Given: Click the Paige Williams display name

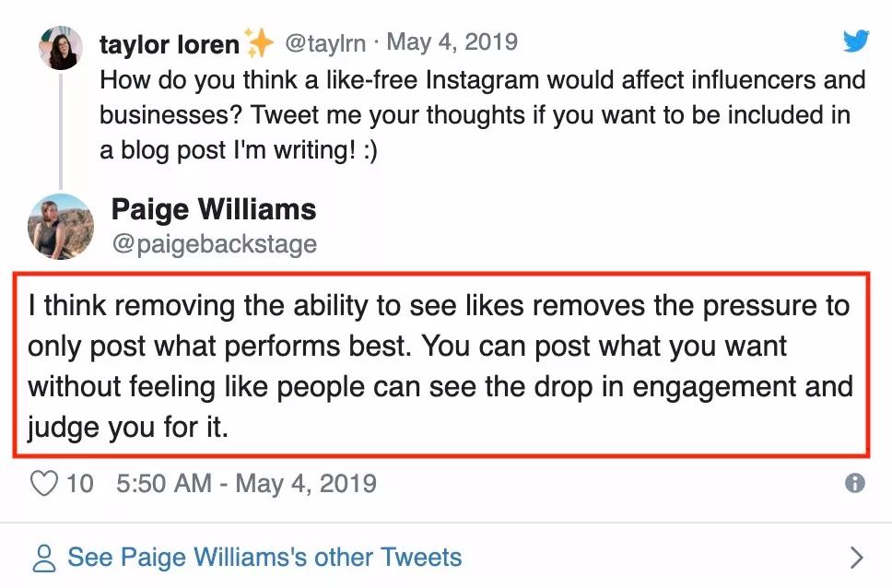Looking at the screenshot, I should point(214,209).
